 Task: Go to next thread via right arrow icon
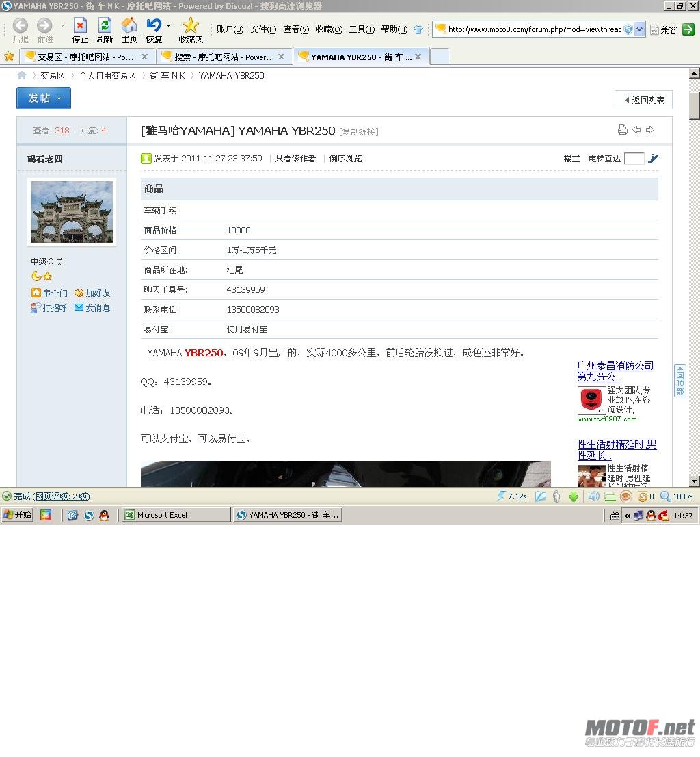pos(650,130)
